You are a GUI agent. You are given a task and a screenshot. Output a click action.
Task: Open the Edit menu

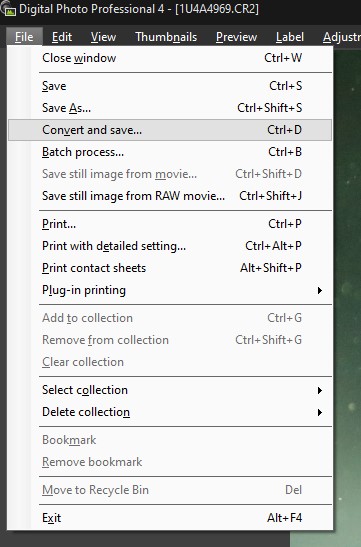coord(62,37)
